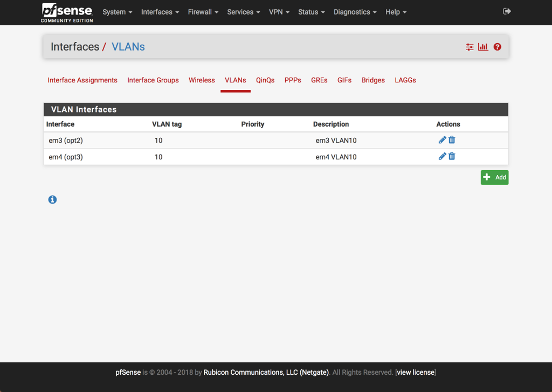Switch to Interface Groups tab
Viewport: 552px width, 392px height.
pyautogui.click(x=153, y=80)
